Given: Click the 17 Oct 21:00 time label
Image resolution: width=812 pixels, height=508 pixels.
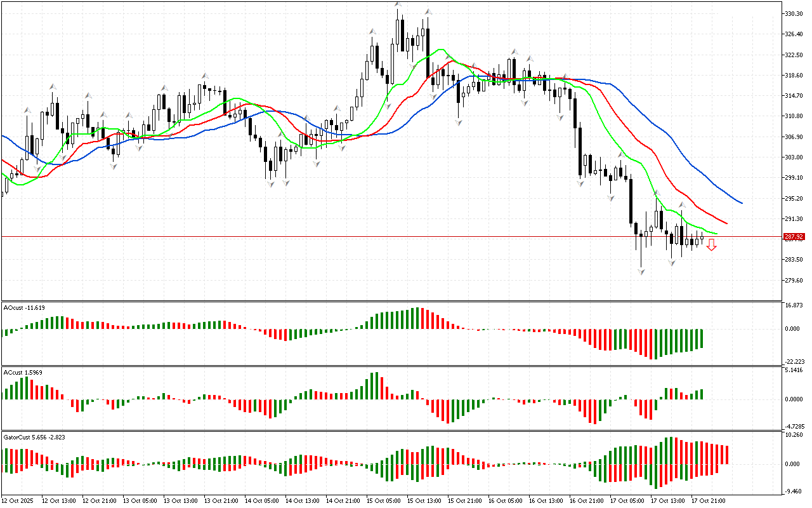Looking at the screenshot, I should point(708,500).
